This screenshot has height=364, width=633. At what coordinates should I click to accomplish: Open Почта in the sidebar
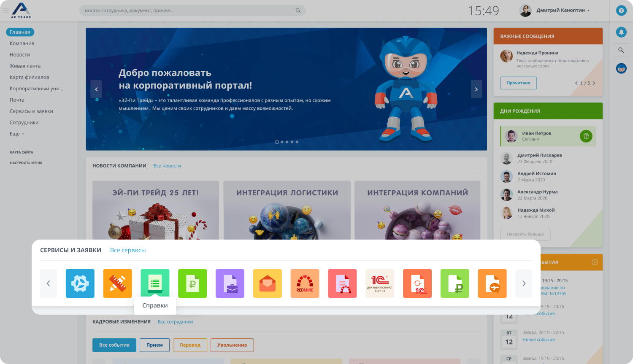click(17, 100)
